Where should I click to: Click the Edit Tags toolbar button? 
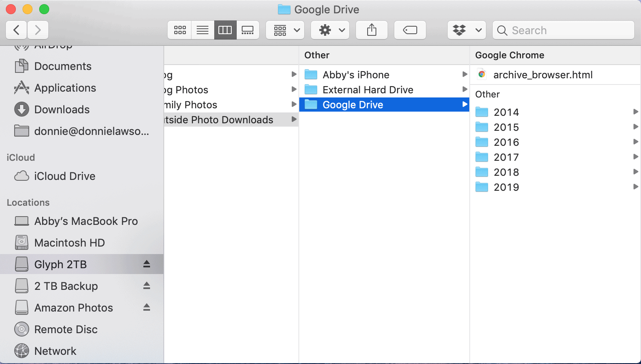tap(410, 30)
